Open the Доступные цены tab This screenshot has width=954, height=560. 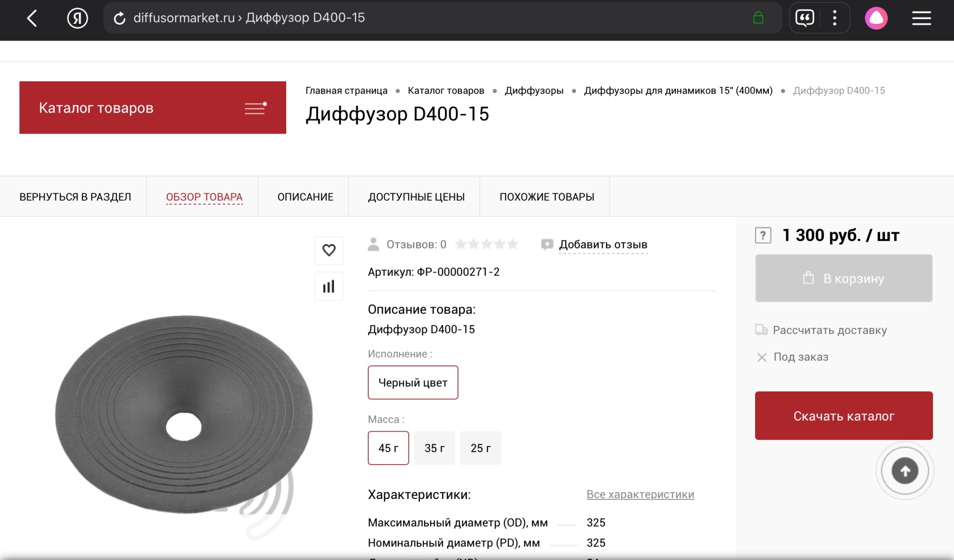(416, 197)
